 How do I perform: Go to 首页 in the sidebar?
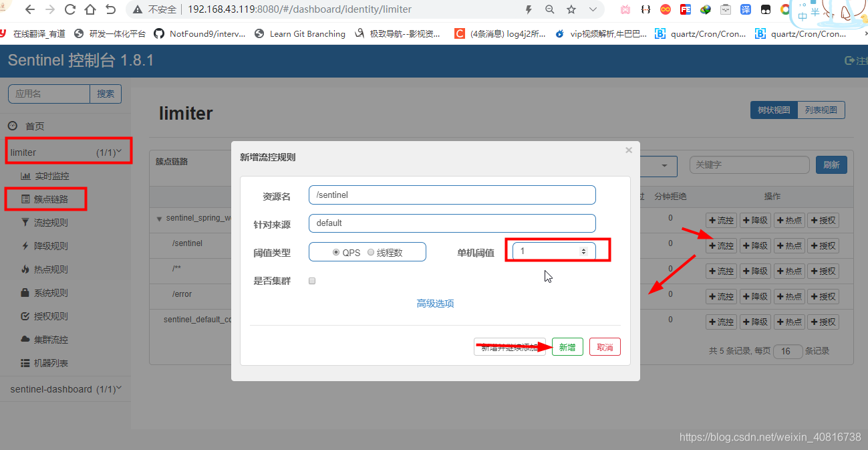[35, 125]
